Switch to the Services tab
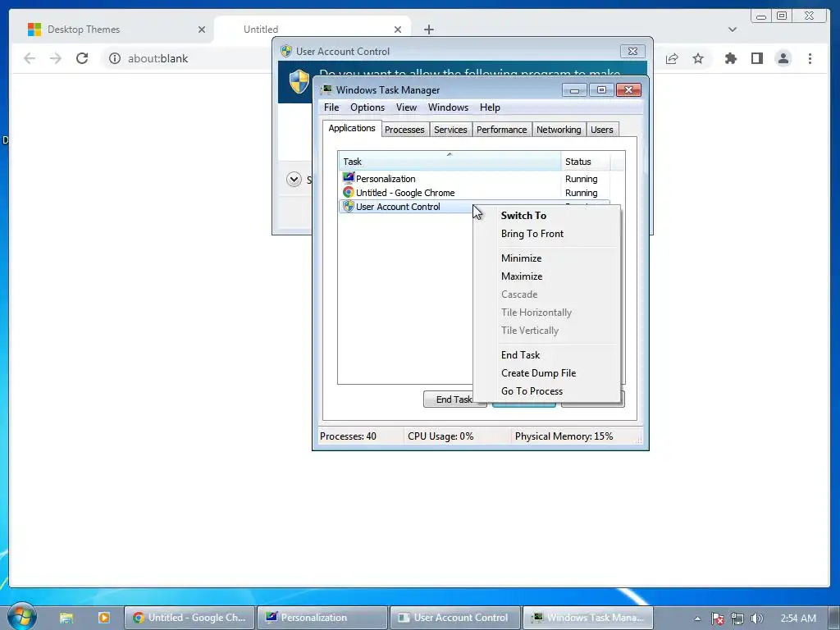This screenshot has height=630, width=840. [x=450, y=130]
